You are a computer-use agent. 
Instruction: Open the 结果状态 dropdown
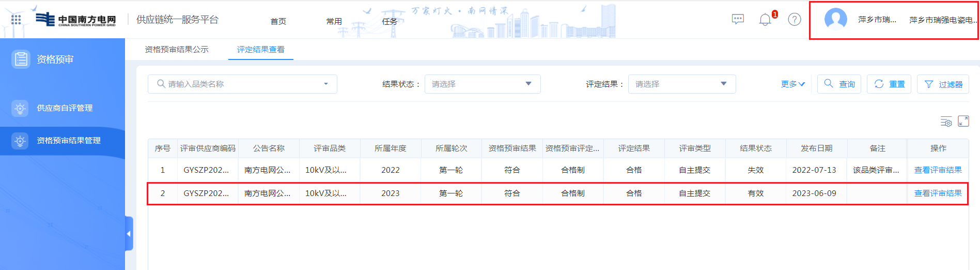click(x=482, y=84)
